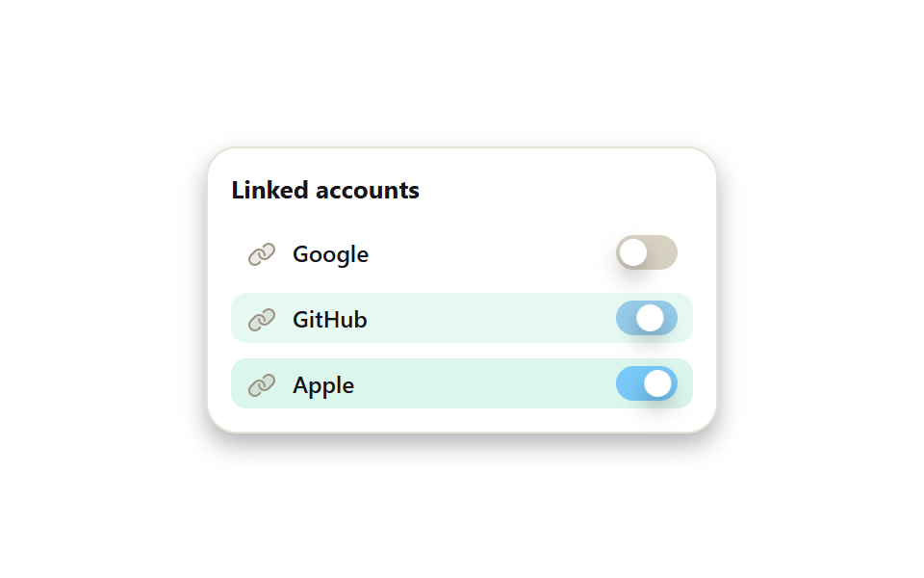924x578 pixels.
Task: Enable the Google account toggle
Action: (x=647, y=253)
